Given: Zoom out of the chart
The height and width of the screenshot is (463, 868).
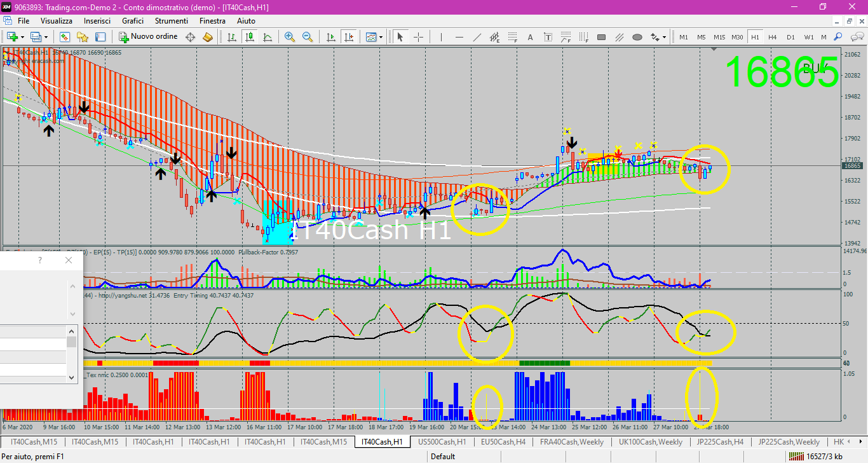Looking at the screenshot, I should click(x=308, y=37).
